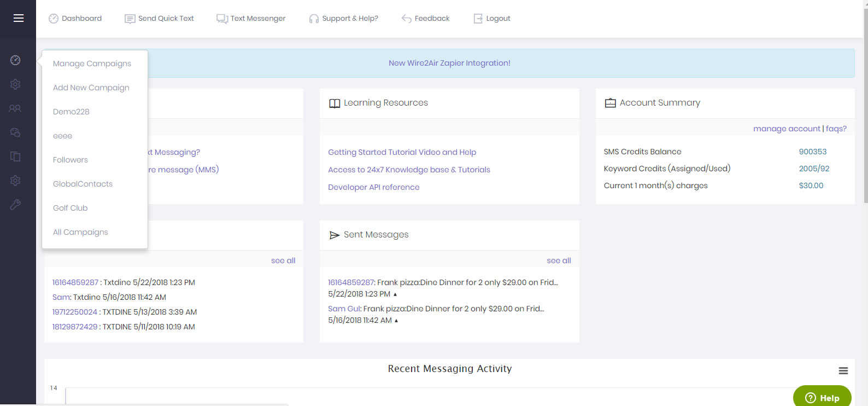This screenshot has height=406, width=868.
Task: Open Send Quick Text in top navigation
Action: pyautogui.click(x=159, y=19)
